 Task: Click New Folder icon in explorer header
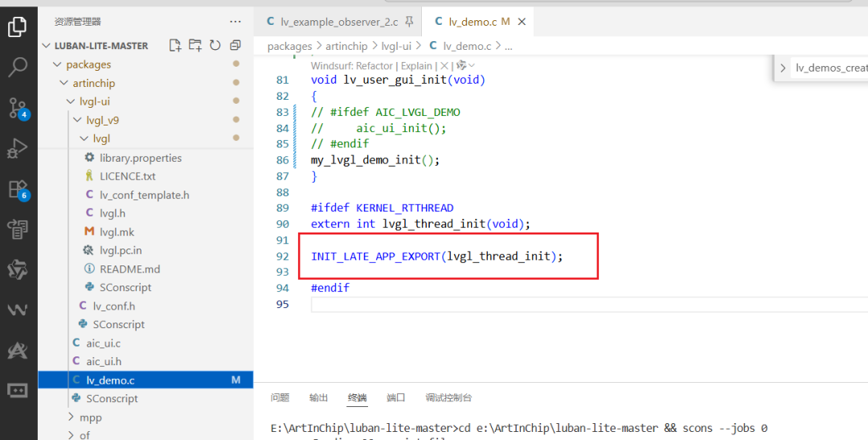pyautogui.click(x=194, y=45)
